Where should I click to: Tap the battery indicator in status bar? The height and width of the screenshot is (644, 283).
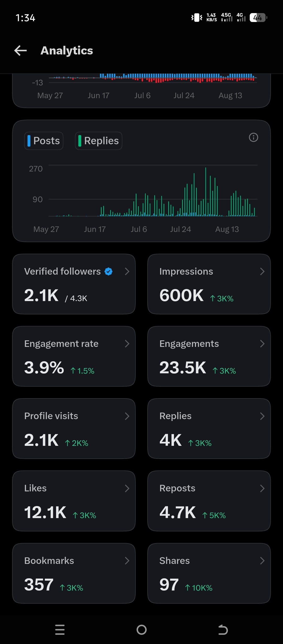coord(258,18)
